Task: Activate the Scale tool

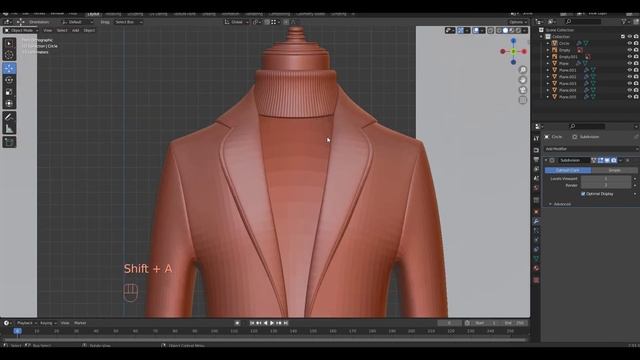Action: click(9, 92)
